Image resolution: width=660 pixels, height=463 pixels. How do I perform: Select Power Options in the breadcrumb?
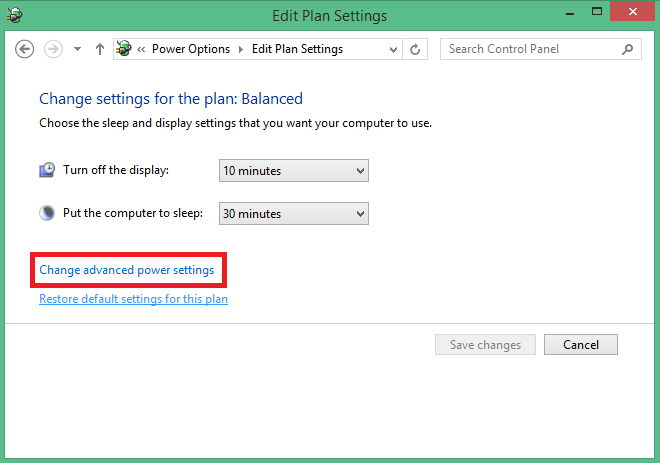[190, 49]
